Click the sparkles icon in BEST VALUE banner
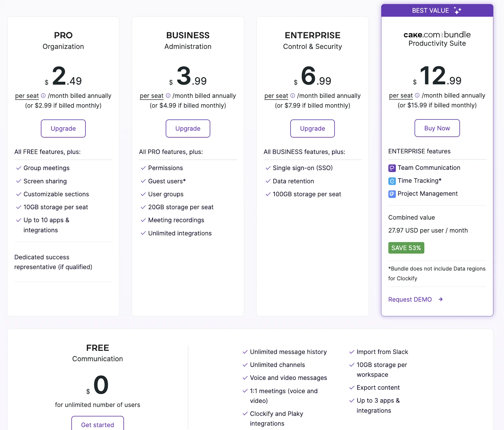Image resolution: width=504 pixels, height=430 pixels. pyautogui.click(x=458, y=10)
